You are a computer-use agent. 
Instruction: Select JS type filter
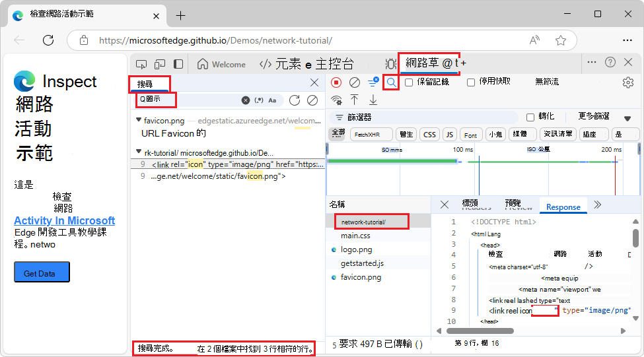(450, 134)
